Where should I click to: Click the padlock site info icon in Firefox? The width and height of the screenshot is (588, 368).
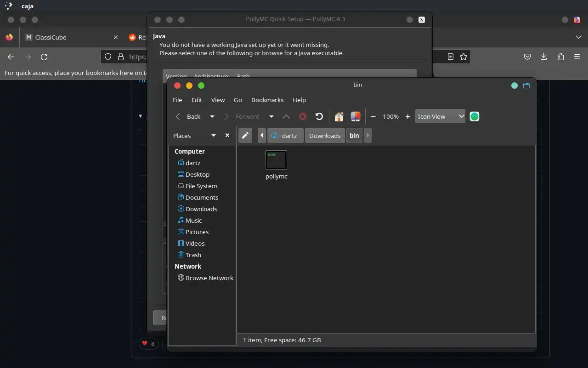[x=121, y=57]
